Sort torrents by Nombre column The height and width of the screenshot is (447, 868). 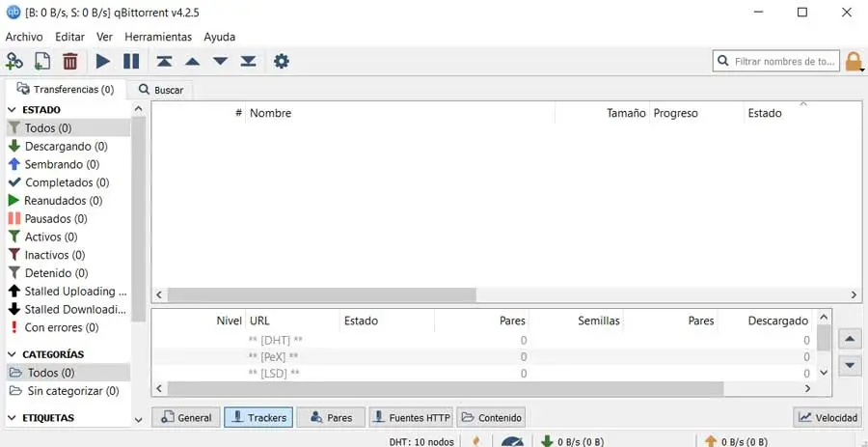[x=400, y=113]
